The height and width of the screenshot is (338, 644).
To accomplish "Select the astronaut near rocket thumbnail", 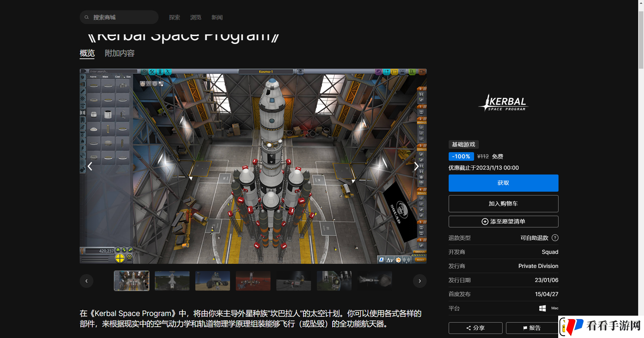I will (334, 281).
